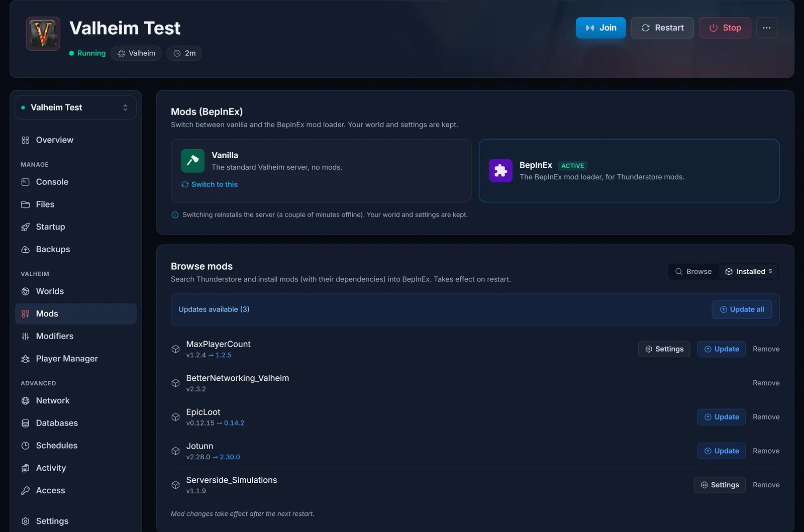Go to Files in sidebar
This screenshot has width=804, height=532.
point(75,204)
